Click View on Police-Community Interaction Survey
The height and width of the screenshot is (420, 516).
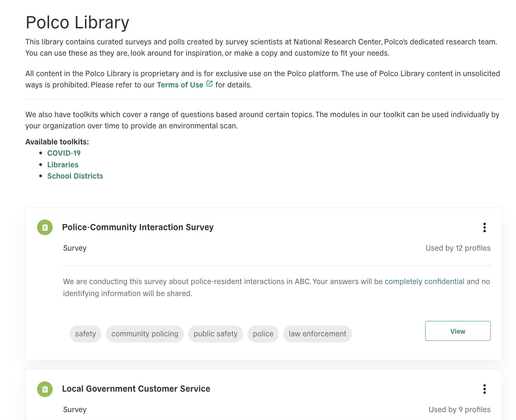click(x=458, y=331)
